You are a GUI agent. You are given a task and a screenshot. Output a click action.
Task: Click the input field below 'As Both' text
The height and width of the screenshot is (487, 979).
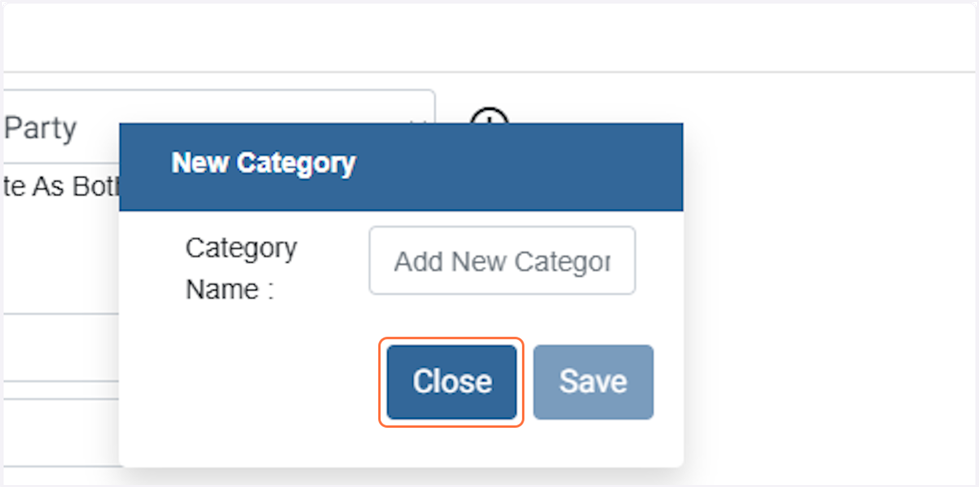click(60, 347)
